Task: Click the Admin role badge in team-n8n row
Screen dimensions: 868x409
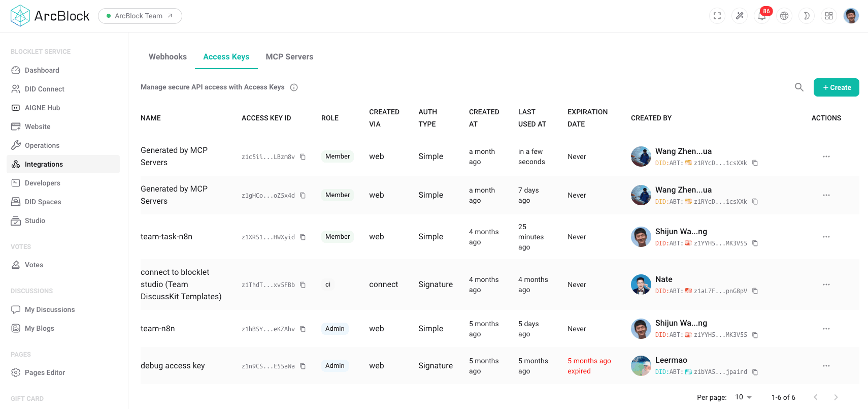Action: [x=335, y=329]
